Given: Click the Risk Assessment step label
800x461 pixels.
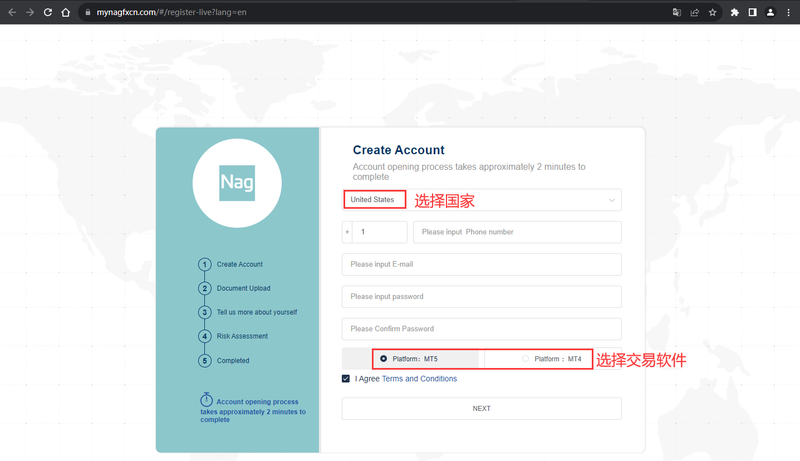Looking at the screenshot, I should tap(242, 336).
